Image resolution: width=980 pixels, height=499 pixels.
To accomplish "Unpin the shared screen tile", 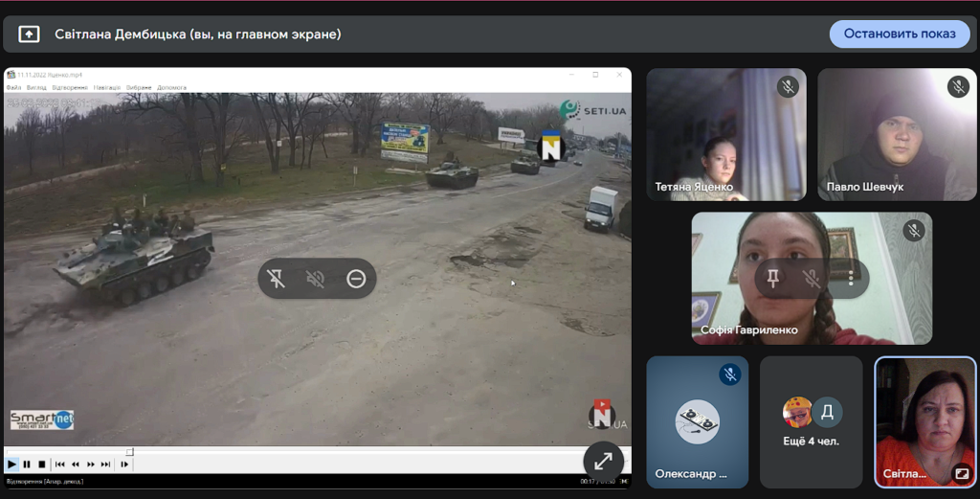I will 278,279.
